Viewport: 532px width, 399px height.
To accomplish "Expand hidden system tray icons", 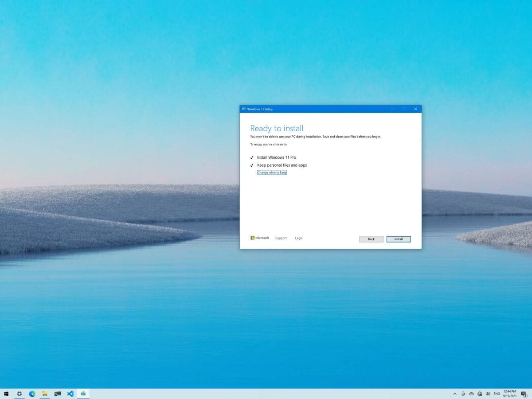I will [x=454, y=394].
